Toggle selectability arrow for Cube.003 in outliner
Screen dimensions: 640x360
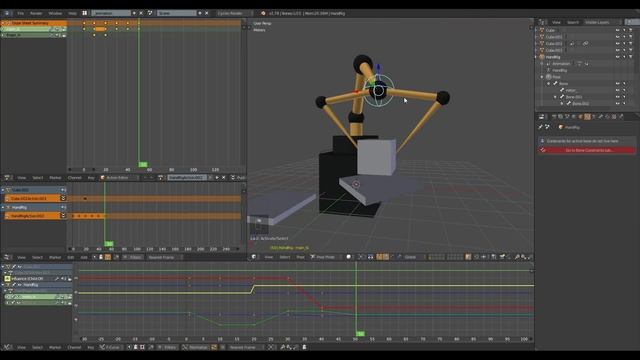[624, 50]
